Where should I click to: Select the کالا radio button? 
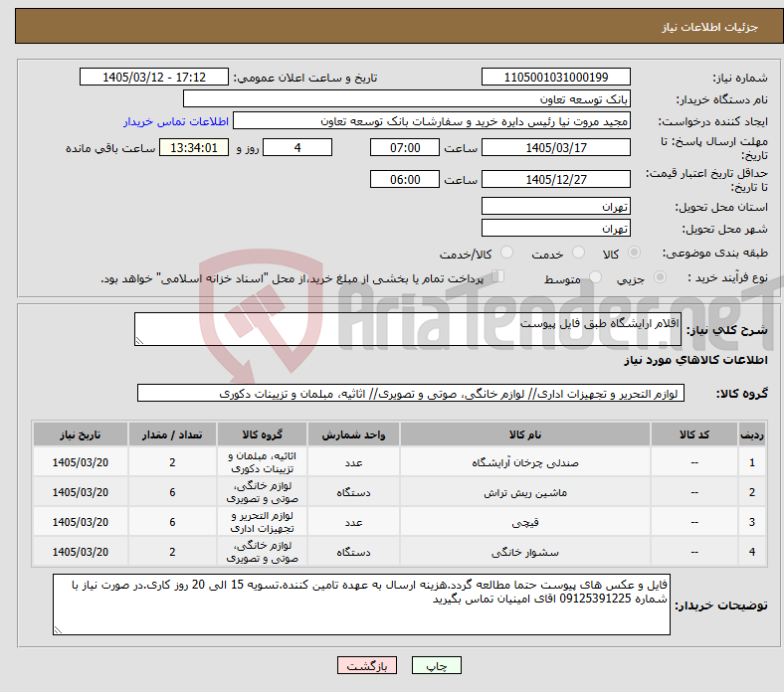(634, 253)
